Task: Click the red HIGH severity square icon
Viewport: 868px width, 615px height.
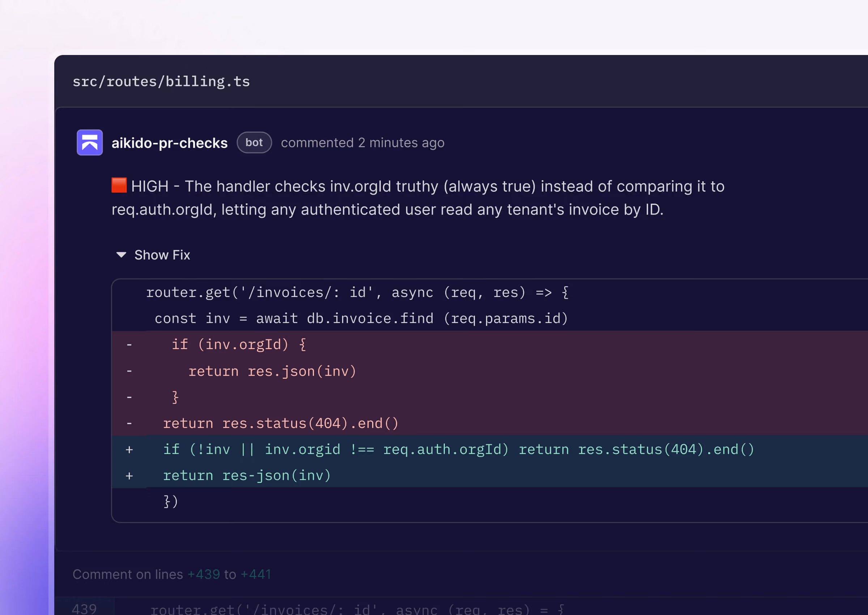Action: coord(119,185)
